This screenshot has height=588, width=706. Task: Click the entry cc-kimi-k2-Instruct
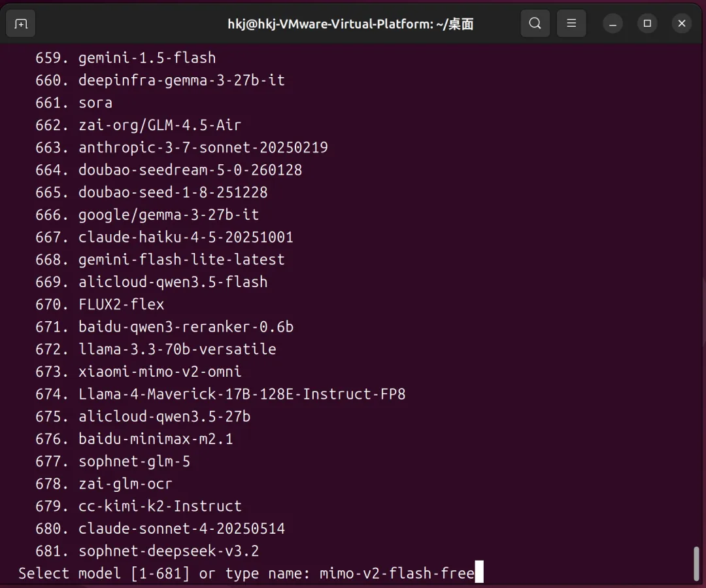click(x=160, y=506)
